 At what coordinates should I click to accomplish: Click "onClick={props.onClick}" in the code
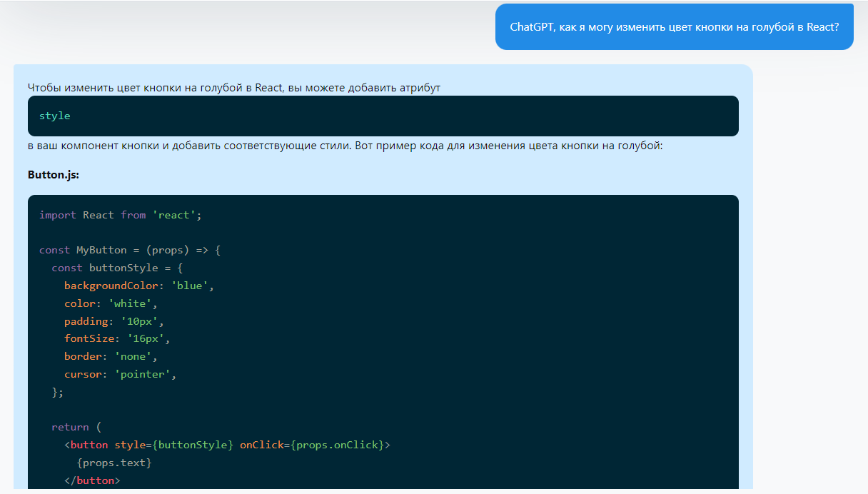pos(314,445)
